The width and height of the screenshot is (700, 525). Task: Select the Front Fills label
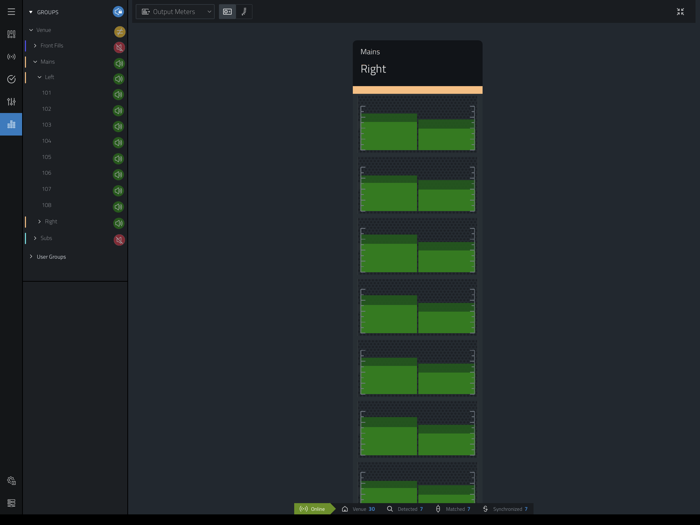(x=52, y=46)
